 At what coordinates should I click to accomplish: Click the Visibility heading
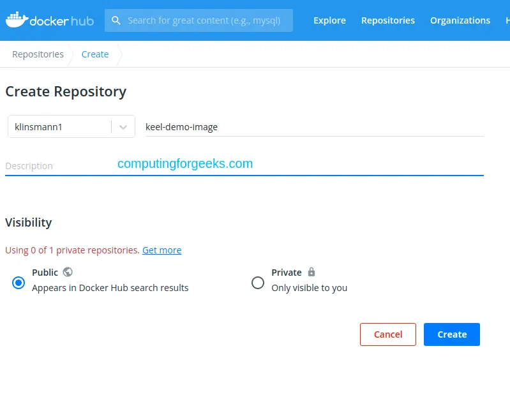pyautogui.click(x=29, y=223)
